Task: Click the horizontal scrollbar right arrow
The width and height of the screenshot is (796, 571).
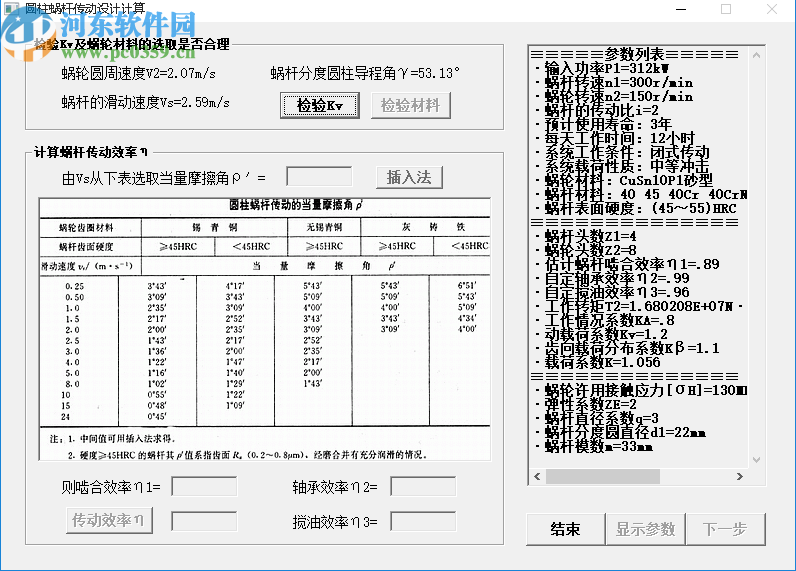Action: pos(740,477)
